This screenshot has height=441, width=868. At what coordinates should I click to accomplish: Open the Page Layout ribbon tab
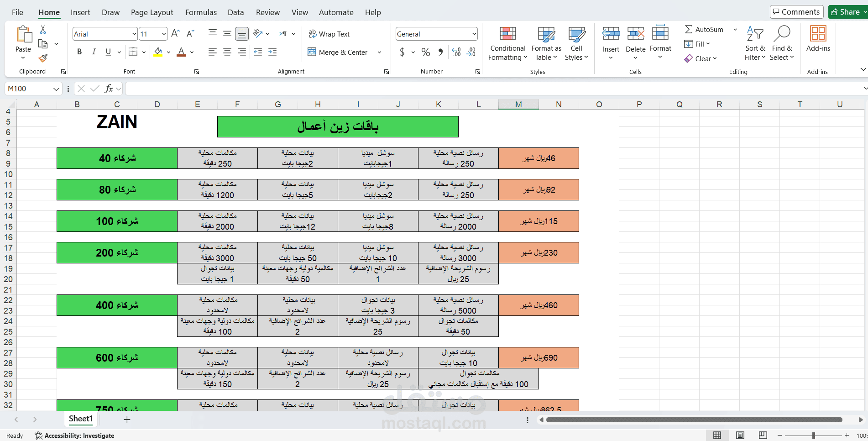tap(152, 12)
